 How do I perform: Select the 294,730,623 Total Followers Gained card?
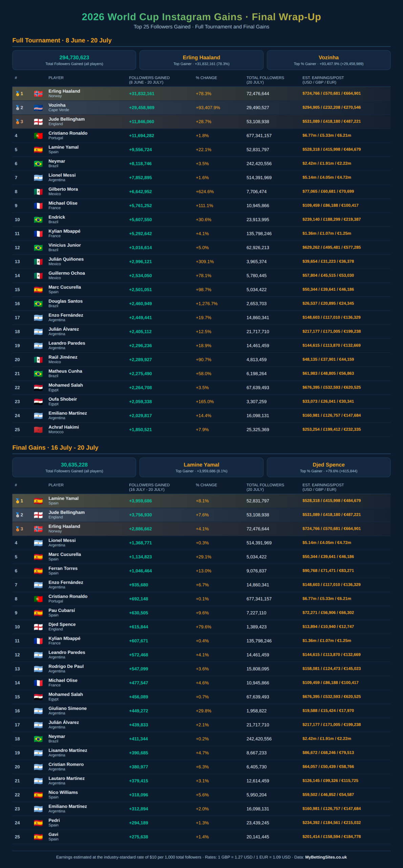pos(74,60)
